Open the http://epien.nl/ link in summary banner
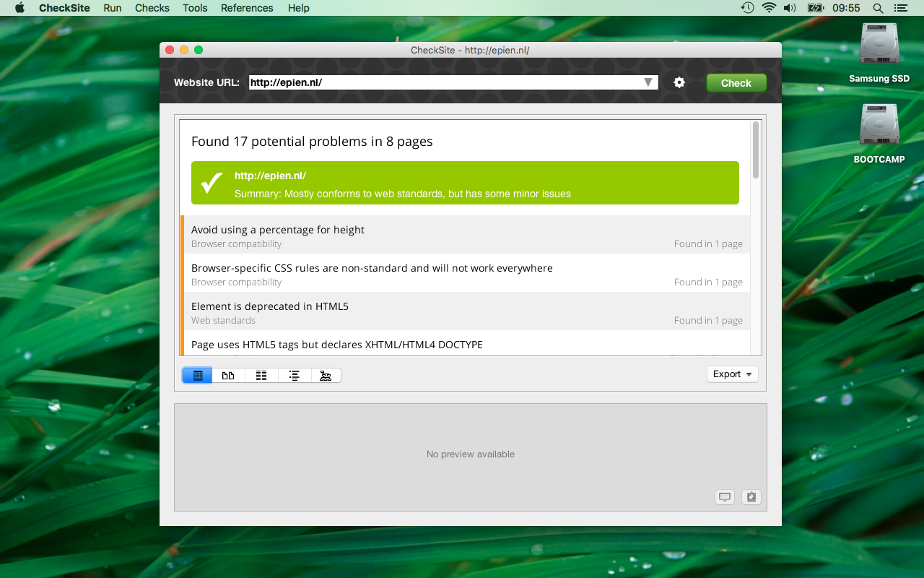 click(x=270, y=176)
